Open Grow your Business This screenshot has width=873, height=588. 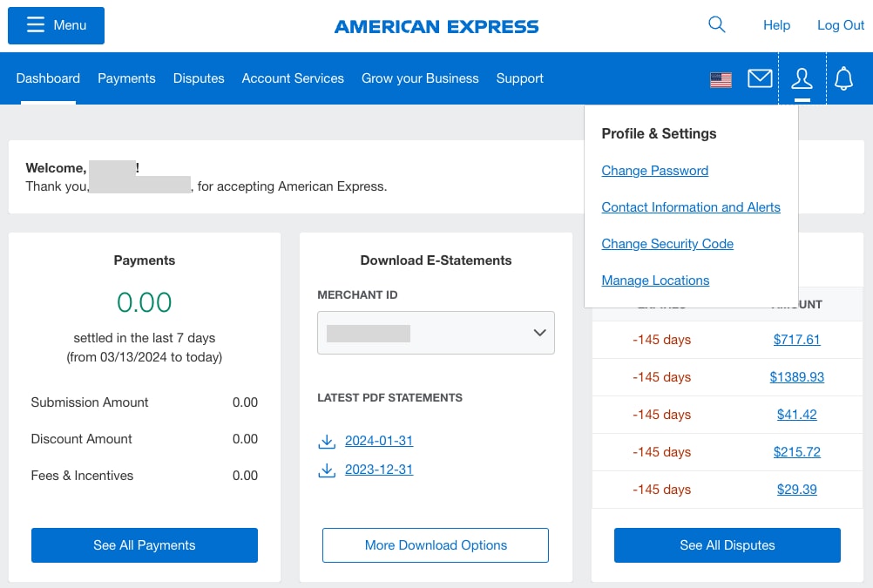pyautogui.click(x=420, y=78)
